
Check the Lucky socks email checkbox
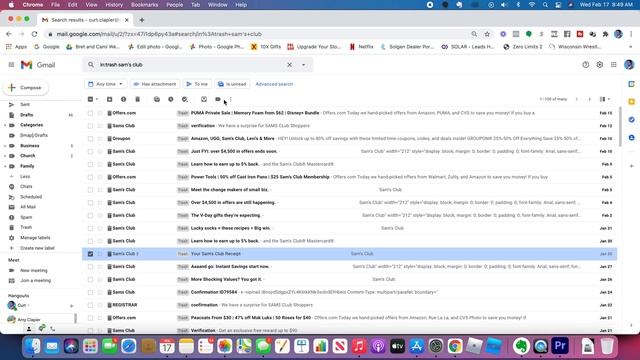(90, 228)
